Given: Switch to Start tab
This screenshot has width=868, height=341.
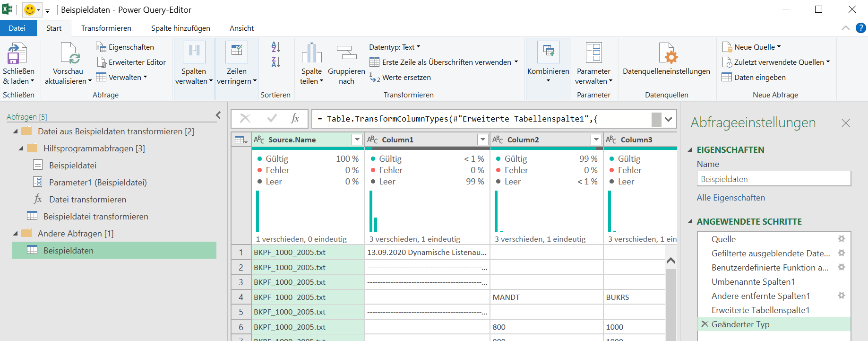Looking at the screenshot, I should coord(54,28).
